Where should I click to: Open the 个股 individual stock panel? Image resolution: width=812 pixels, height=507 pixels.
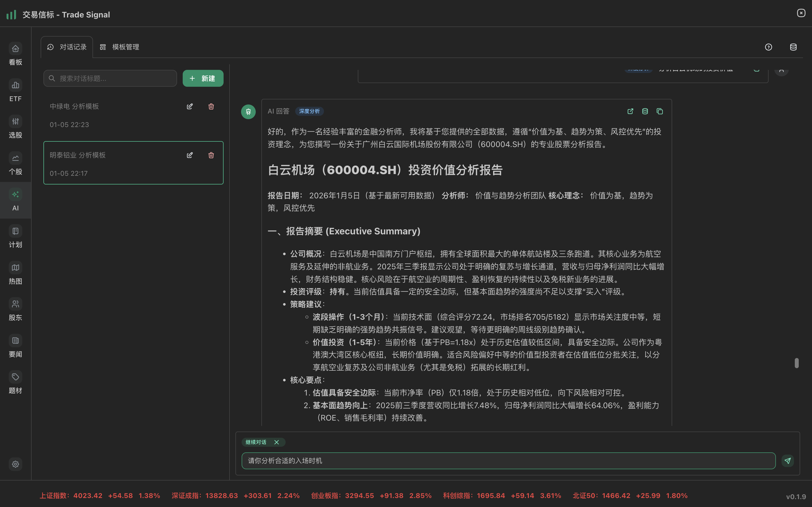pos(15,164)
